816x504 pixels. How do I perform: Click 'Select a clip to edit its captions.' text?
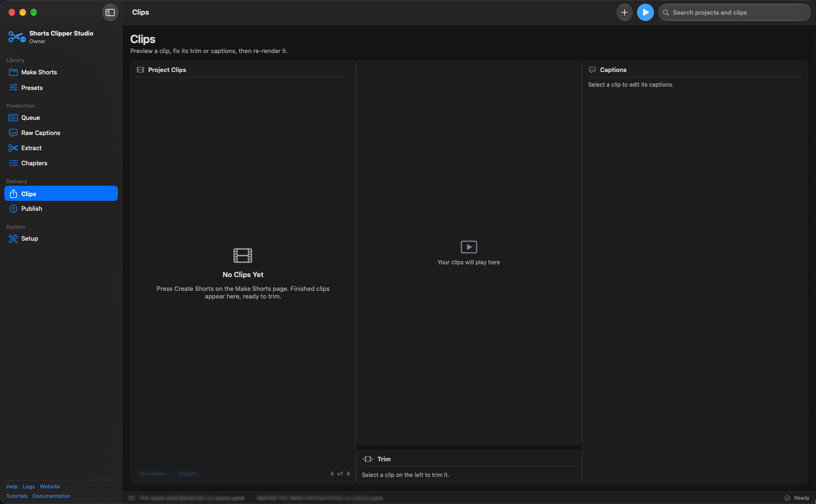click(631, 85)
